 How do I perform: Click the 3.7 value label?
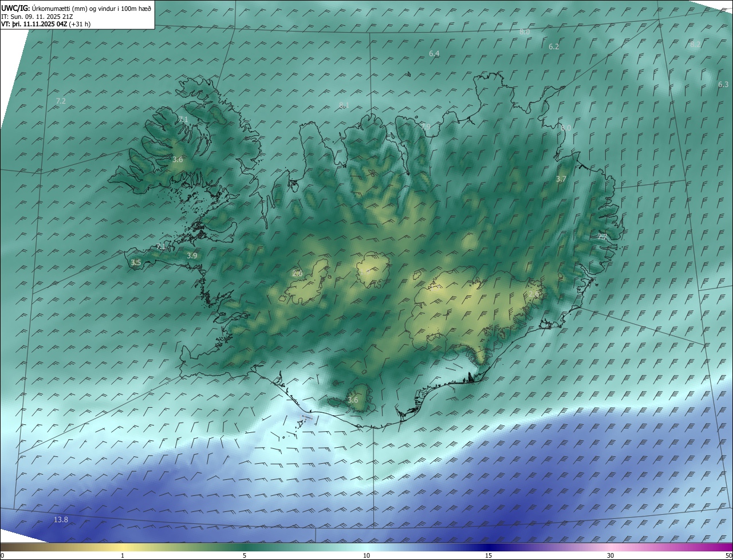click(x=561, y=179)
